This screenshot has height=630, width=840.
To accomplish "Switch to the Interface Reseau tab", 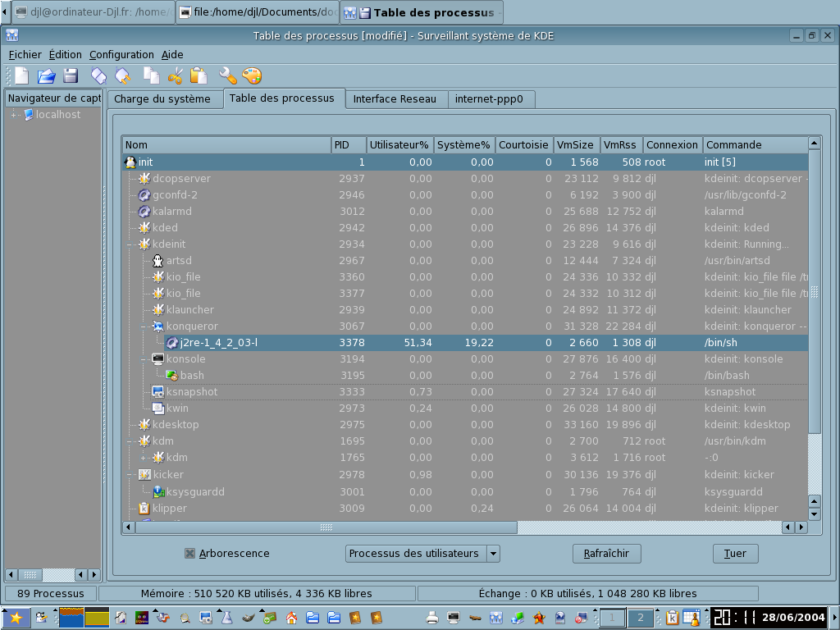I will [x=395, y=99].
